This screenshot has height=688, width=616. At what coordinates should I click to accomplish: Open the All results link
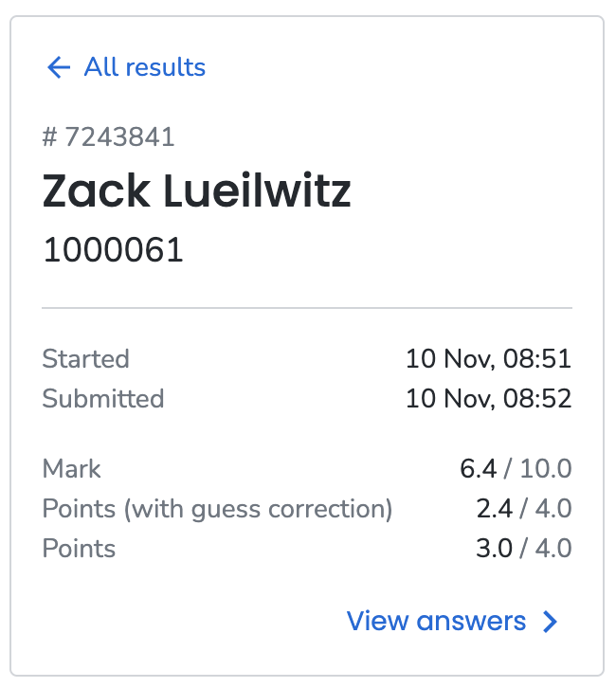144,67
